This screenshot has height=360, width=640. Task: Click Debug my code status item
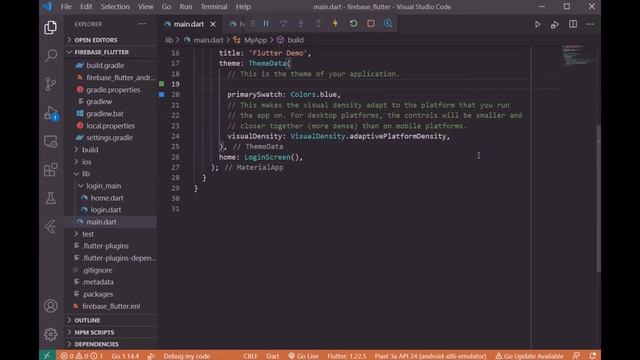click(187, 356)
